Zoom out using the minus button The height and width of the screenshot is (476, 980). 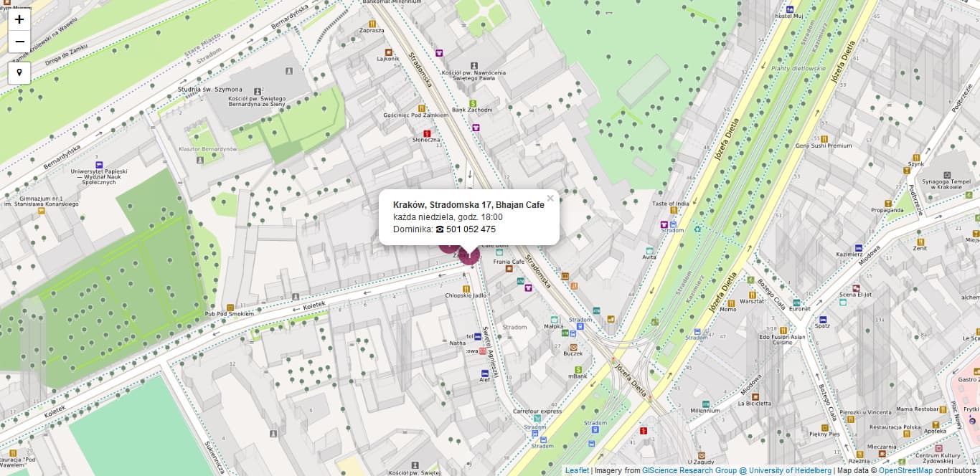[x=19, y=42]
